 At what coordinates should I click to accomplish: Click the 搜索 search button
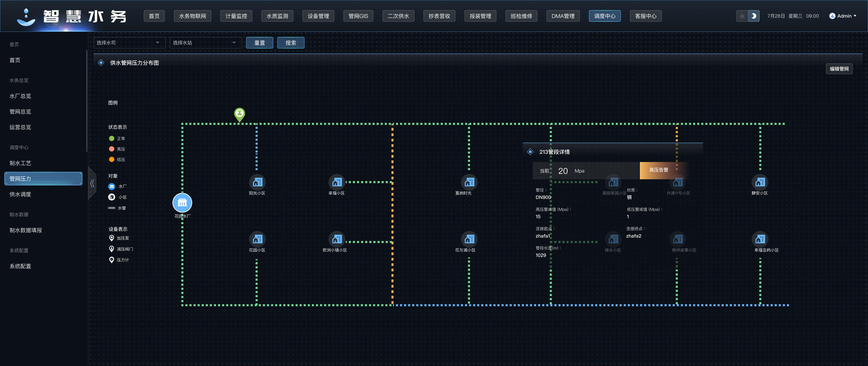point(291,43)
